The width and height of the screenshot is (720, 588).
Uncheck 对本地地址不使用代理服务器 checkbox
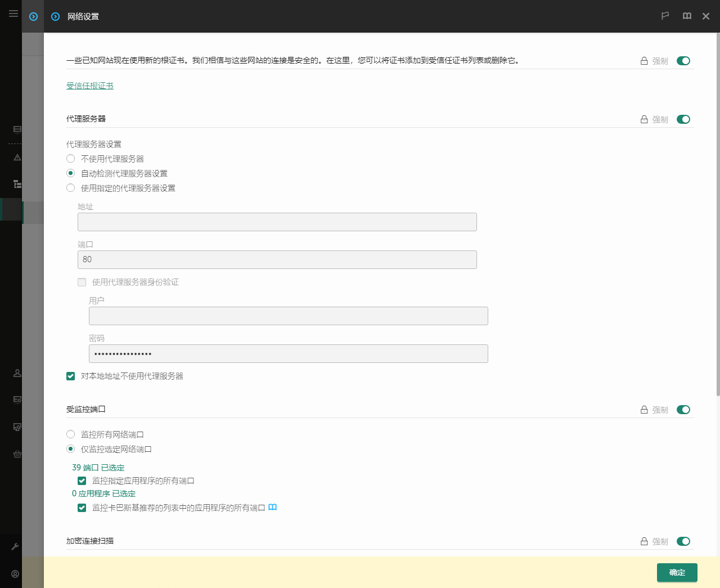pos(71,376)
